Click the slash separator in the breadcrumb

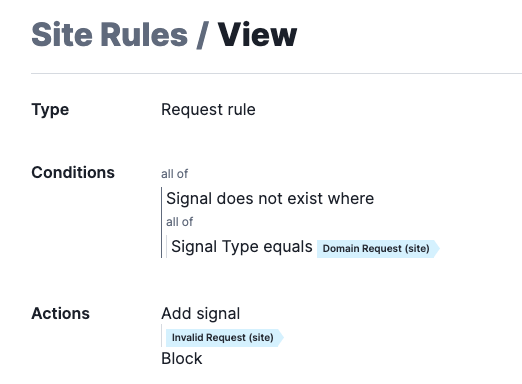pos(202,35)
